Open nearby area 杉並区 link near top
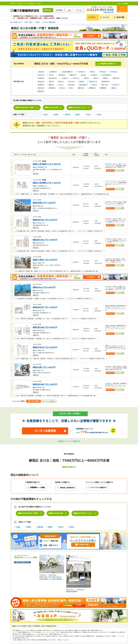 click(x=45, y=115)
